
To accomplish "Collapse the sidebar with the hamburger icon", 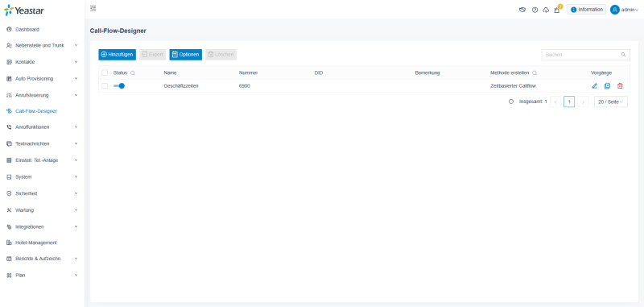I will click(93, 8).
